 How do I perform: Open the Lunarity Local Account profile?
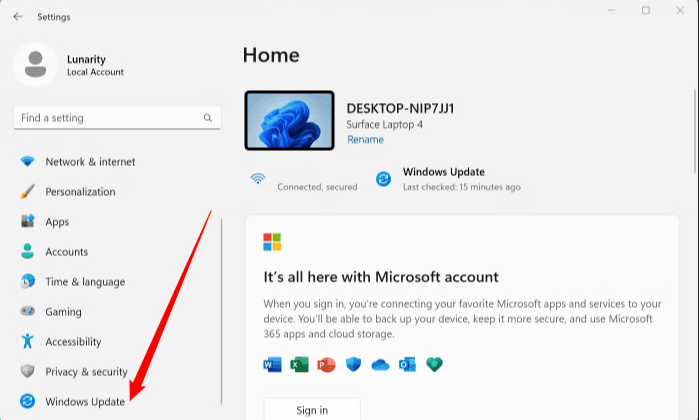point(70,65)
